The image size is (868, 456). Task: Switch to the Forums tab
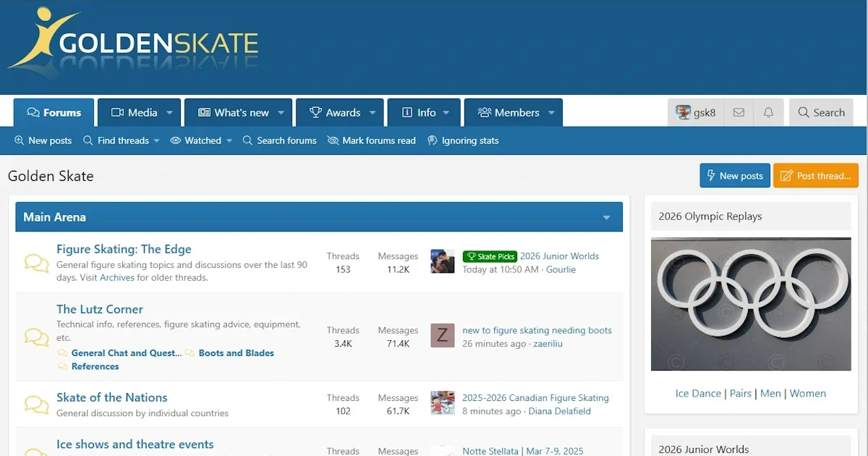[x=54, y=112]
